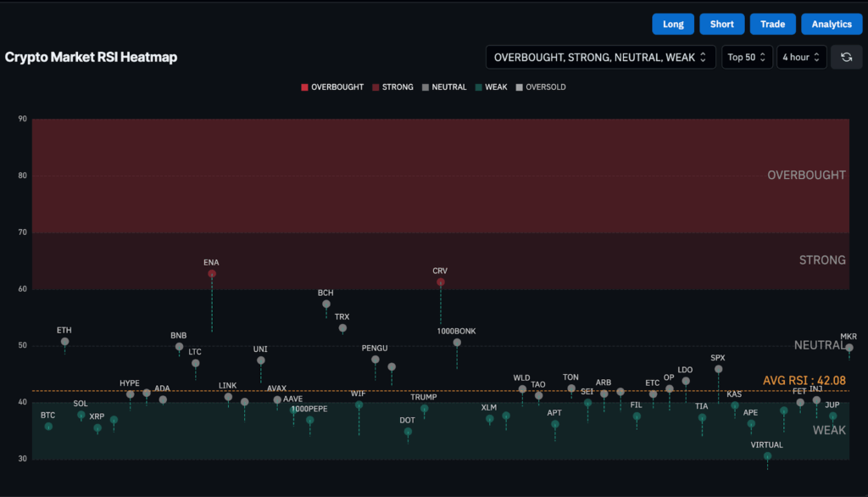Click the LDO marker
868x497 pixels.
(x=686, y=381)
